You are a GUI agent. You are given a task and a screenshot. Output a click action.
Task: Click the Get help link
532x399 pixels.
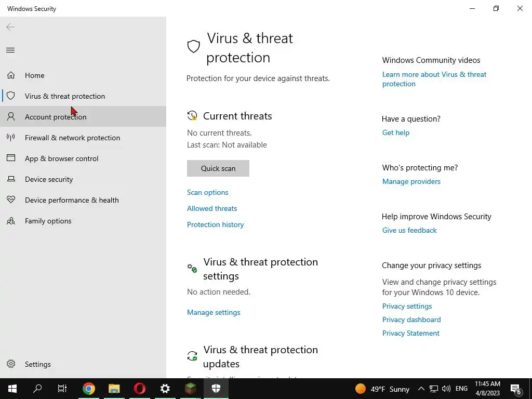click(396, 132)
